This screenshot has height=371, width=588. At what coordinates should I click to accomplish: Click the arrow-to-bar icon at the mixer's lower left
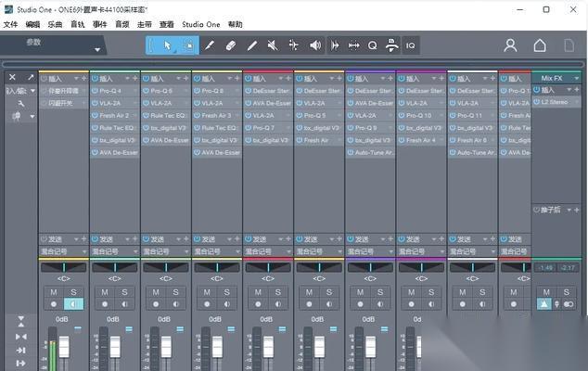(21, 350)
